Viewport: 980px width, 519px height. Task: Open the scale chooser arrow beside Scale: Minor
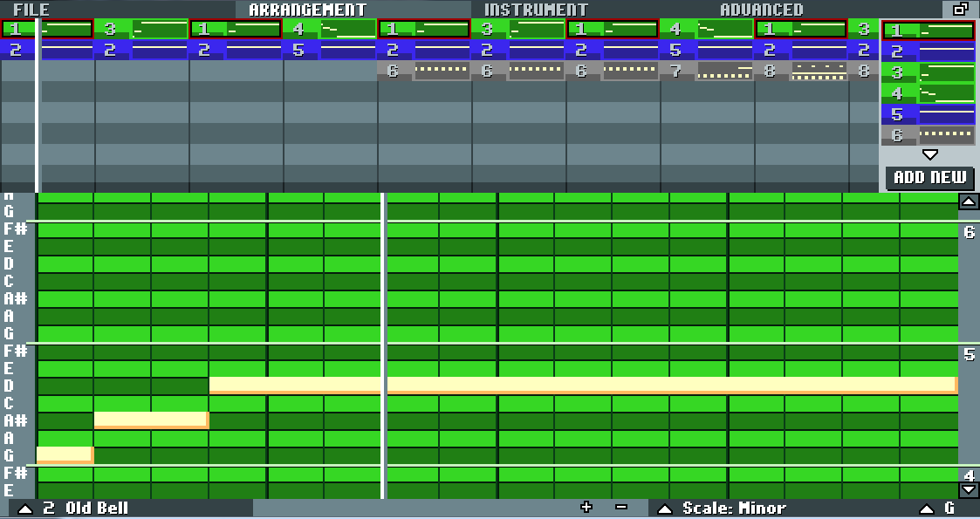pyautogui.click(x=665, y=509)
